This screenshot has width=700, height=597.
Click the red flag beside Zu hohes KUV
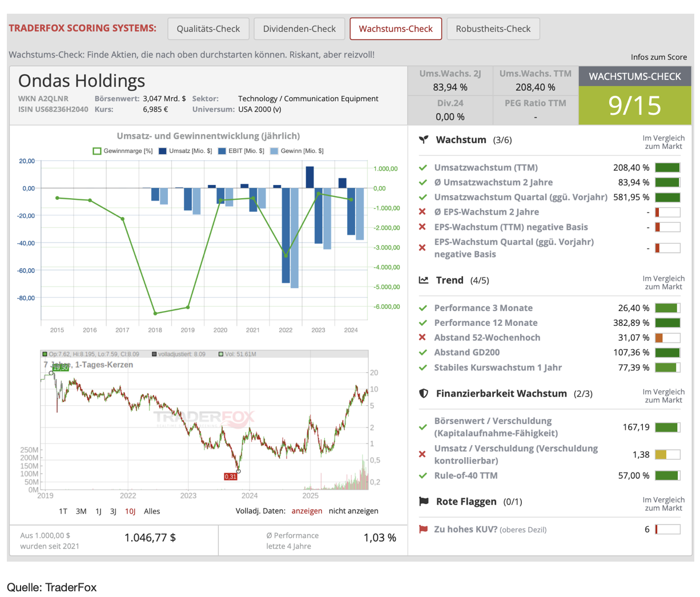coord(423,529)
